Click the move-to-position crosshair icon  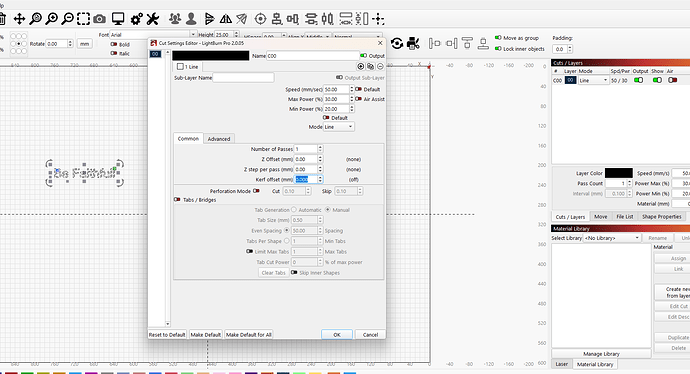coord(378,18)
